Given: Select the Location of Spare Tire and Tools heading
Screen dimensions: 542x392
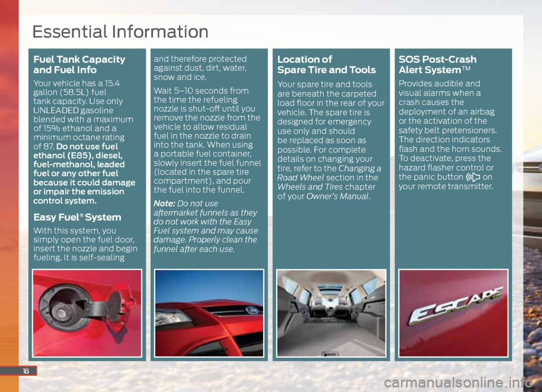Looking at the screenshot, I should point(326,65).
